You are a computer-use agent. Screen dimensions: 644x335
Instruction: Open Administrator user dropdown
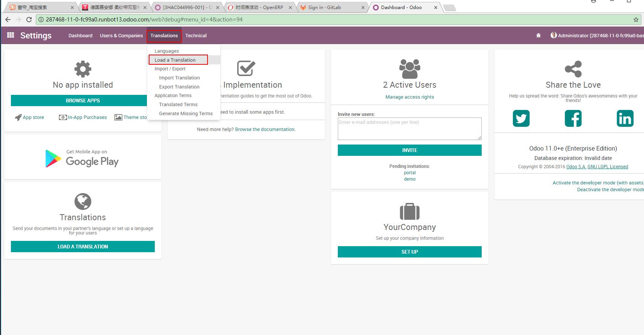point(597,35)
